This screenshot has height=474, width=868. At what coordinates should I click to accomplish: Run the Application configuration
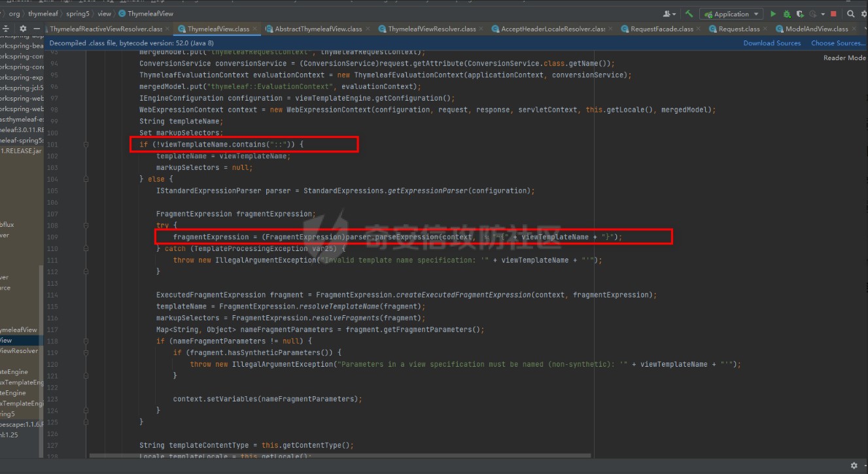point(773,14)
